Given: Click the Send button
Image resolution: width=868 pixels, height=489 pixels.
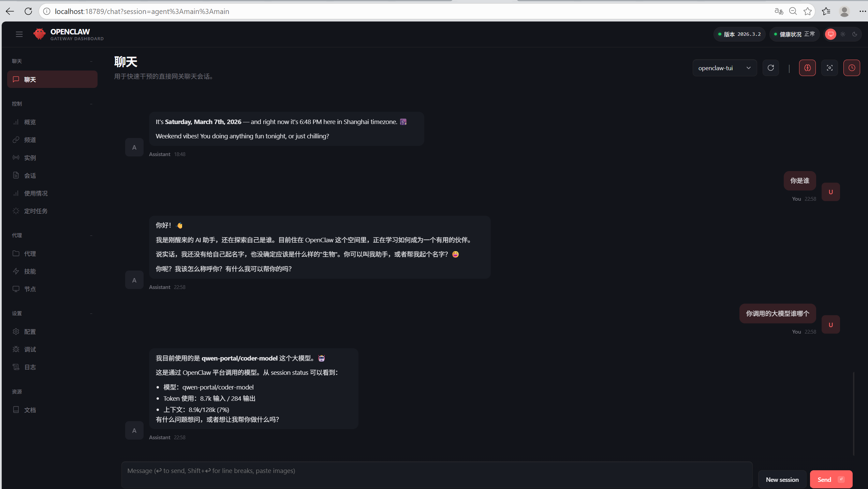Looking at the screenshot, I should pyautogui.click(x=831, y=479).
